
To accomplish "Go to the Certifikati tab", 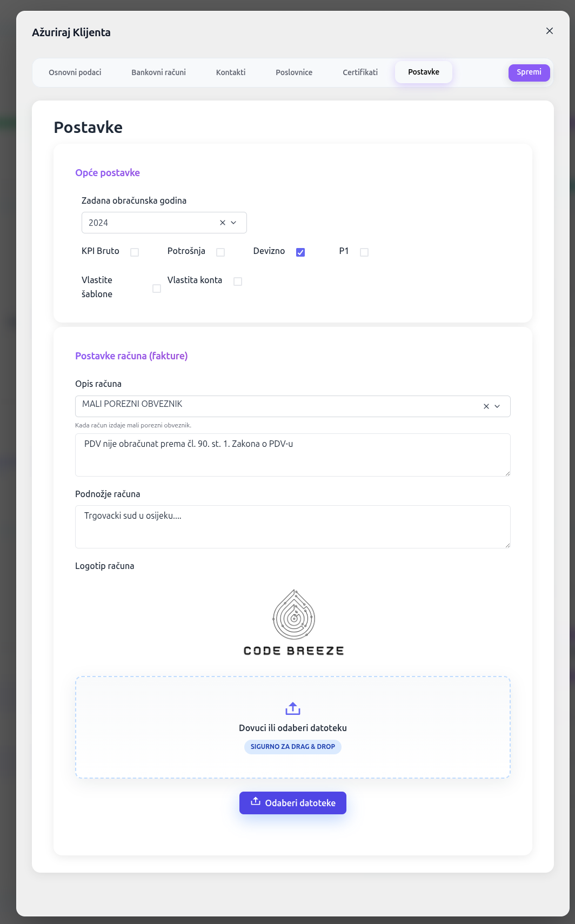I will [360, 72].
